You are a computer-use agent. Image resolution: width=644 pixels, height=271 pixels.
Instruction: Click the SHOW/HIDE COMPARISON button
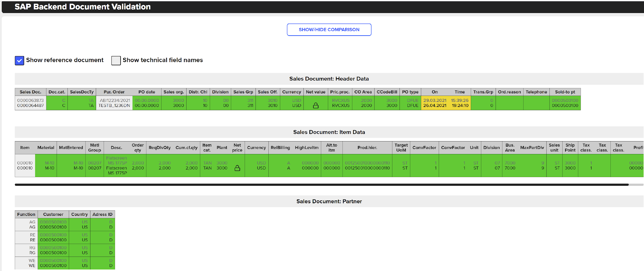(x=329, y=29)
